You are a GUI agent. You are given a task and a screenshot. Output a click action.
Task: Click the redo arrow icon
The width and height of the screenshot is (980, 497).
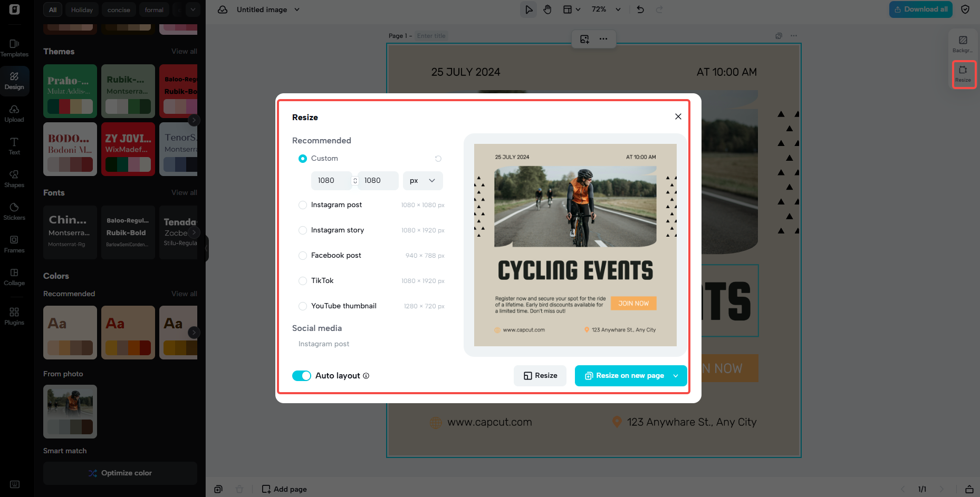659,9
